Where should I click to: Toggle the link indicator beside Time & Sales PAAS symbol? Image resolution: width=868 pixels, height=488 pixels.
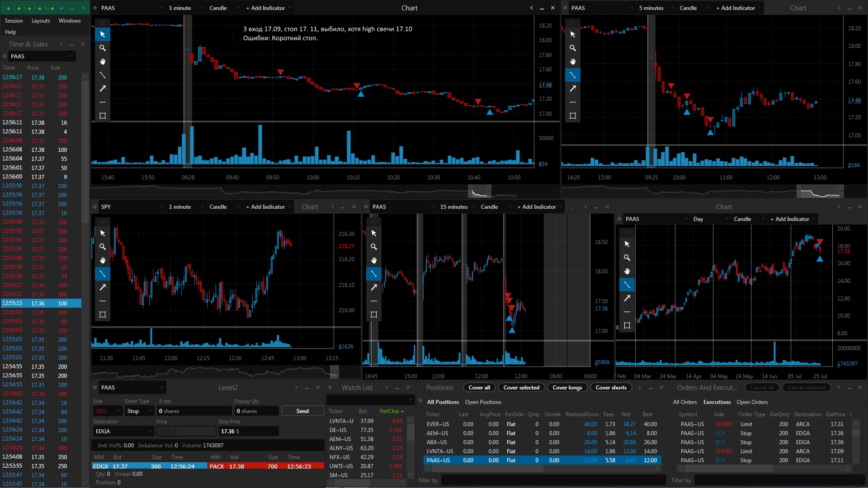(5, 56)
